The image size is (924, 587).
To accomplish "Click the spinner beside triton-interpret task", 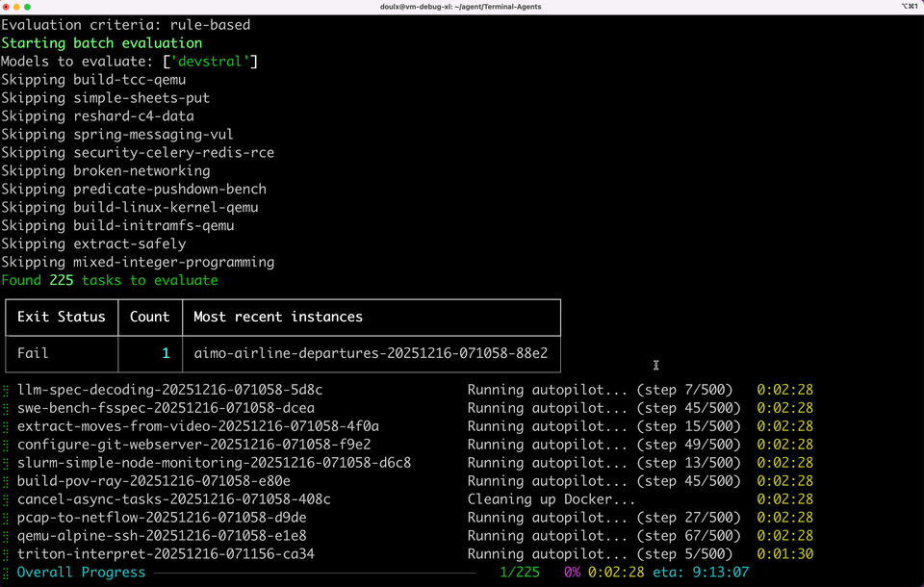I will (x=6, y=554).
